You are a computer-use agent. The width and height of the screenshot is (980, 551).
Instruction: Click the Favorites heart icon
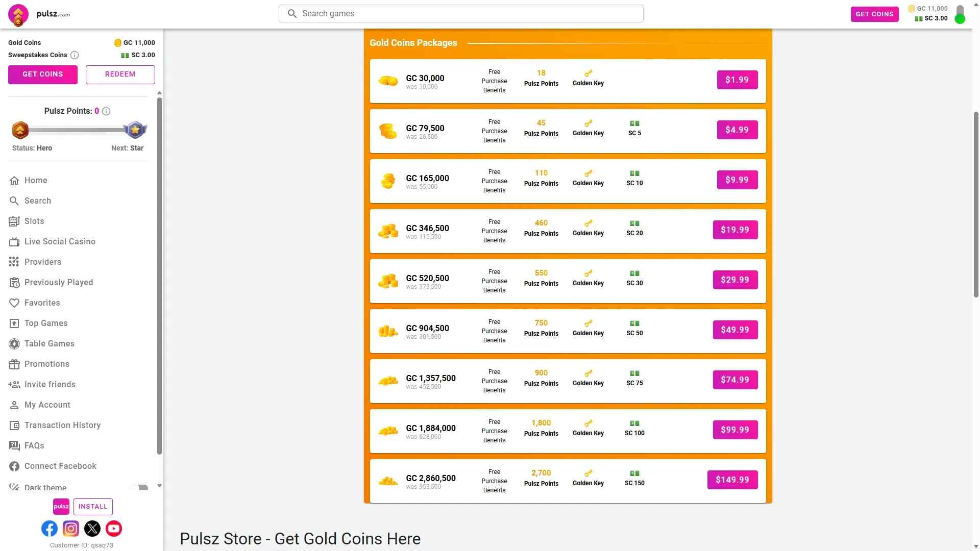[14, 303]
